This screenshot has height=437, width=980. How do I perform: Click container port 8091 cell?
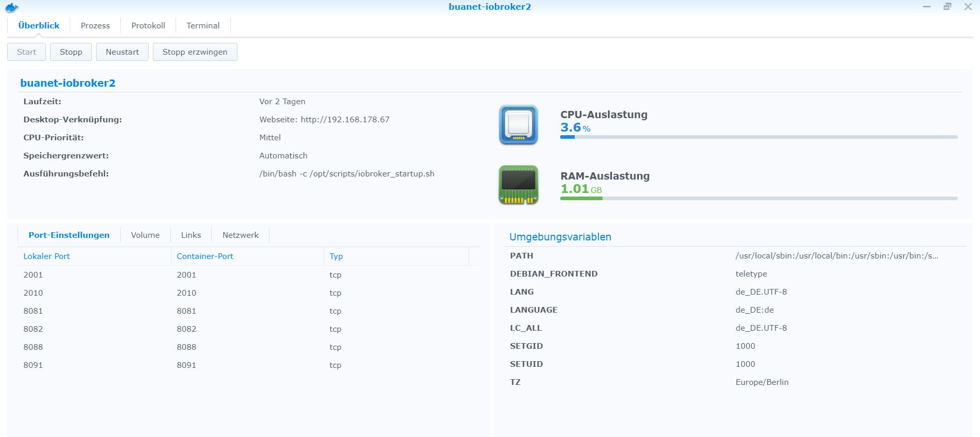(x=186, y=365)
